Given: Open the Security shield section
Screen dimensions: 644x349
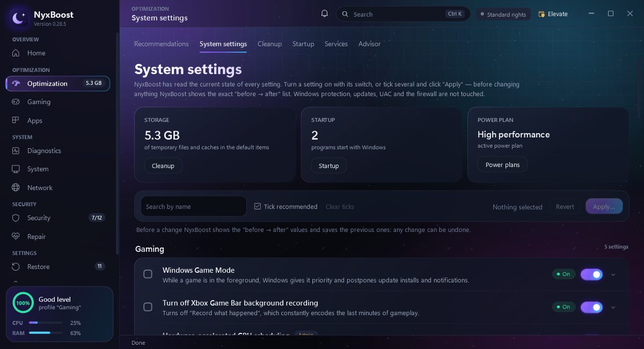Looking at the screenshot, I should click(58, 218).
